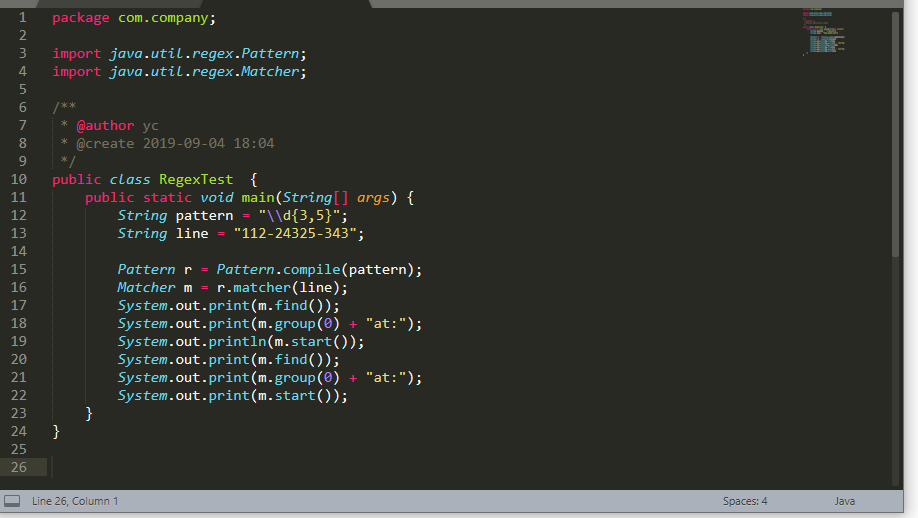Click line number 26 in the gutter
Screen dimensions: 918x518
click(x=19, y=467)
